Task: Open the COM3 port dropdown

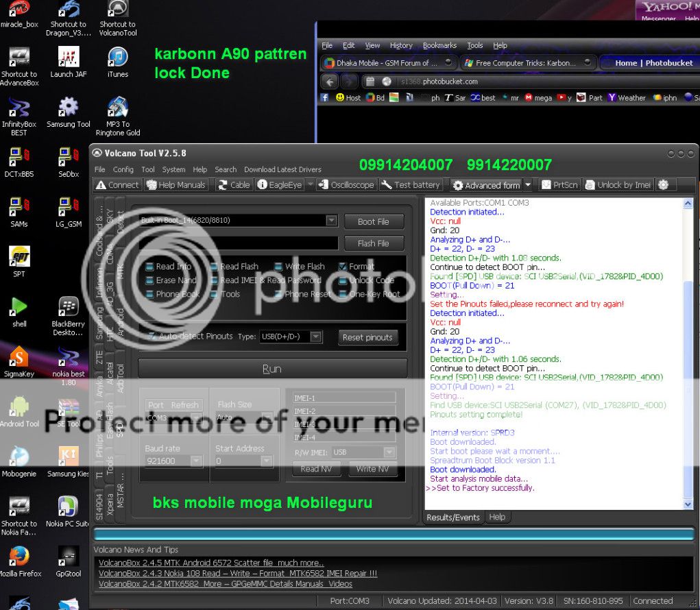Action: point(195,418)
